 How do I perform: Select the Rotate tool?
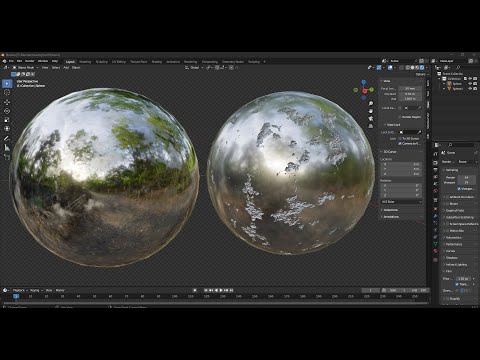coord(7,111)
